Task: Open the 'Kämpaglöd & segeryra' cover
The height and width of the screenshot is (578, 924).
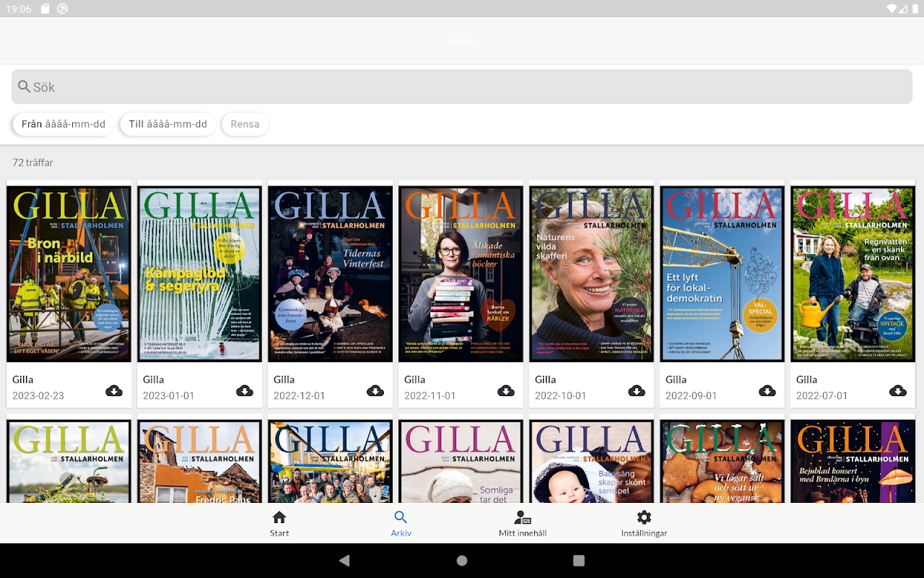Action: click(x=200, y=274)
